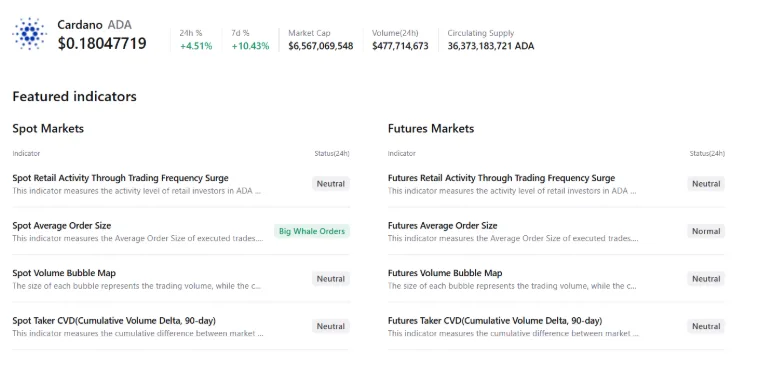Open Spot Taker CVD indicator
This screenshot has width=765, height=368.
(114, 321)
